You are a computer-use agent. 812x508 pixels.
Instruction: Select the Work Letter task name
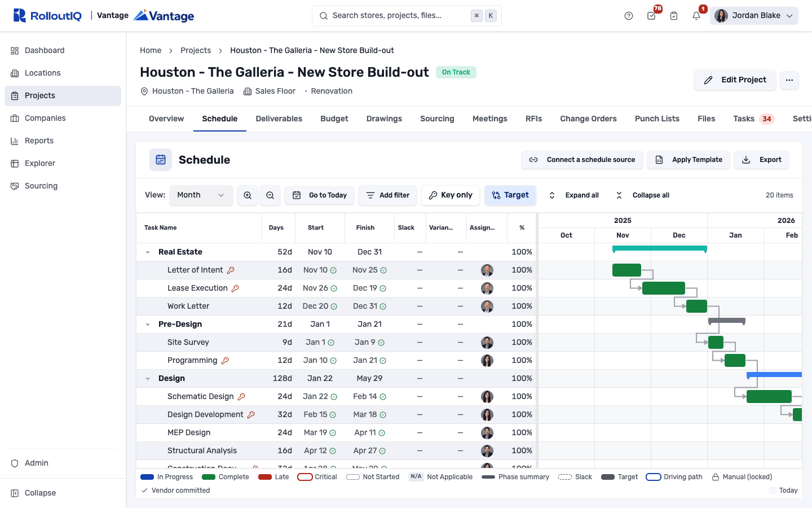188,306
